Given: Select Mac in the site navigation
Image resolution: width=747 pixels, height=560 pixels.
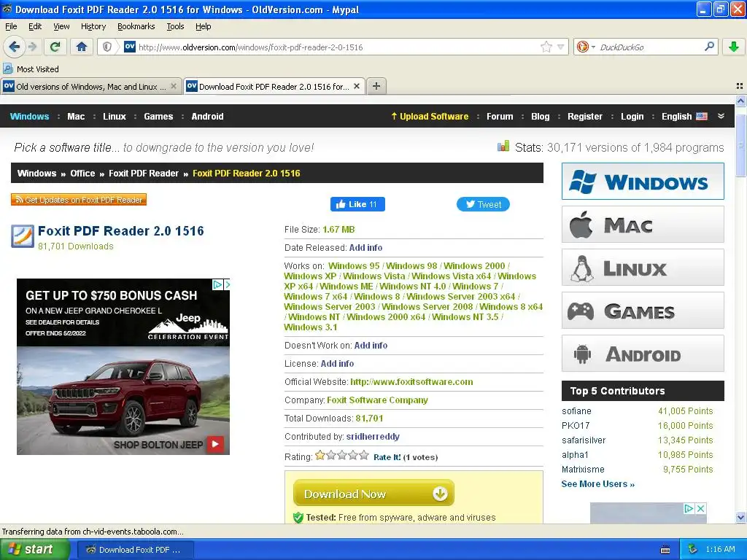Looking at the screenshot, I should [76, 116].
